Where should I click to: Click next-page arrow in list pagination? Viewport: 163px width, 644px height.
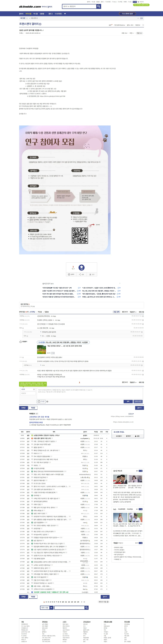[82, 602]
